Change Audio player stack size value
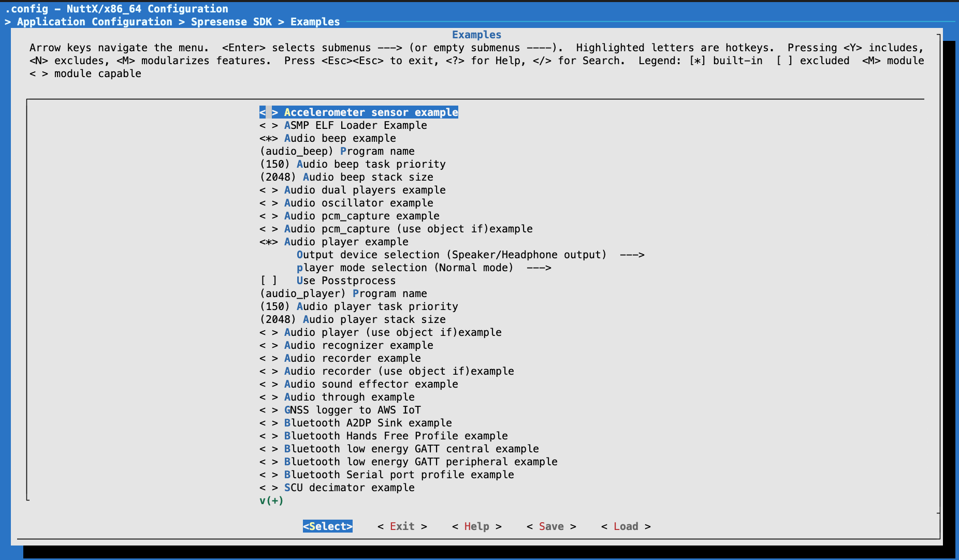Image resolution: width=959 pixels, height=560 pixels. pos(352,319)
